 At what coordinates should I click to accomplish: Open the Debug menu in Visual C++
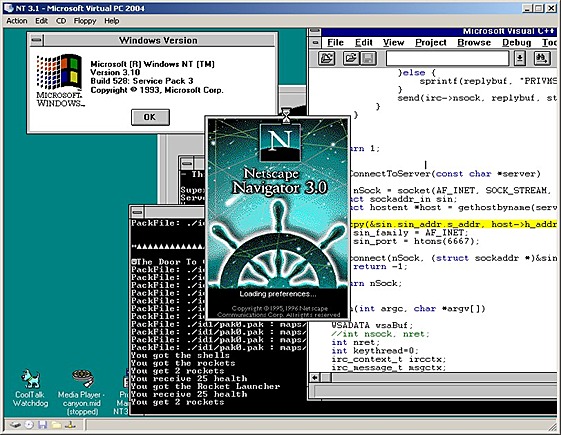tap(516, 43)
